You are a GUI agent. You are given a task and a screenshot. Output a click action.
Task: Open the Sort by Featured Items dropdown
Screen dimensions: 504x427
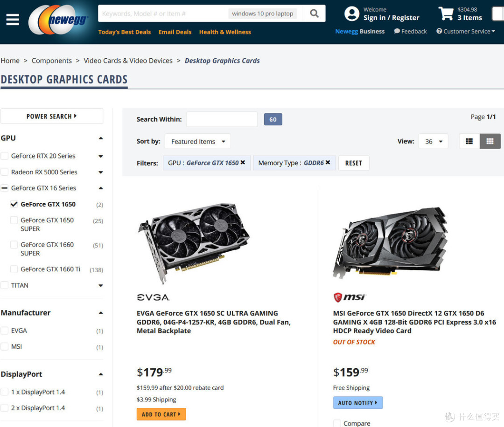(x=198, y=141)
